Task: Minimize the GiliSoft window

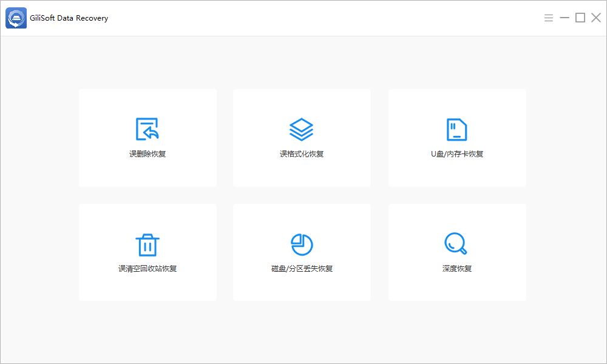Action: (565, 18)
